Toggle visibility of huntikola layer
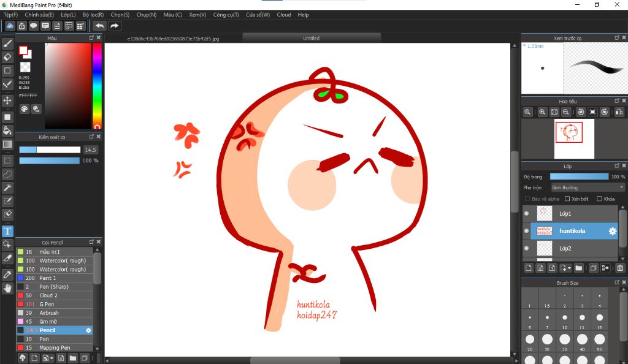Screen dimensions: 628x364 tap(526, 231)
